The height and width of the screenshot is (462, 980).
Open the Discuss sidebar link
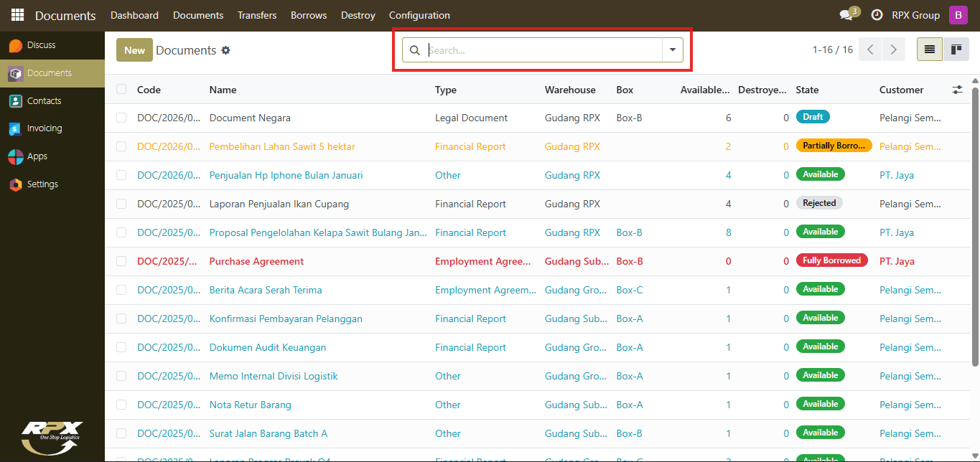pyautogui.click(x=52, y=45)
